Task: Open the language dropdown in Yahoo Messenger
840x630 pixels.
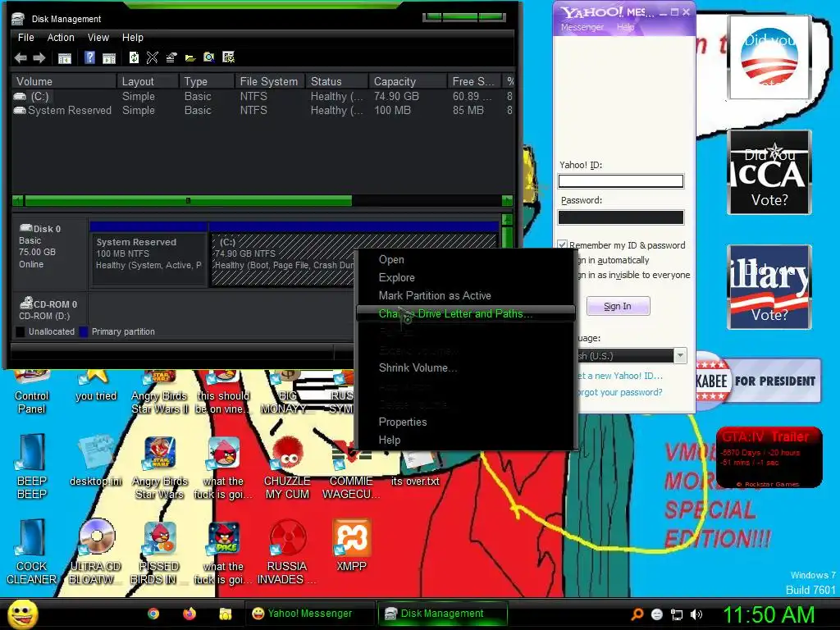Action: pos(680,355)
